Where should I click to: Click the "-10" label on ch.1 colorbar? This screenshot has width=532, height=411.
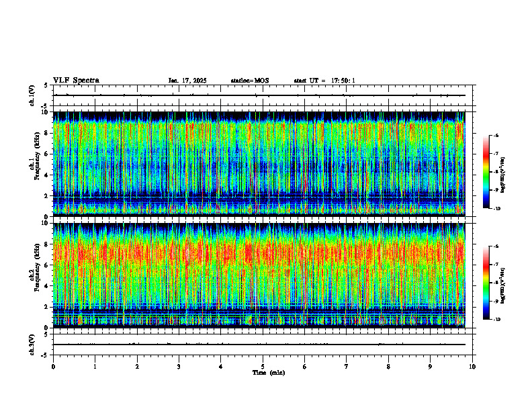[x=497, y=209]
